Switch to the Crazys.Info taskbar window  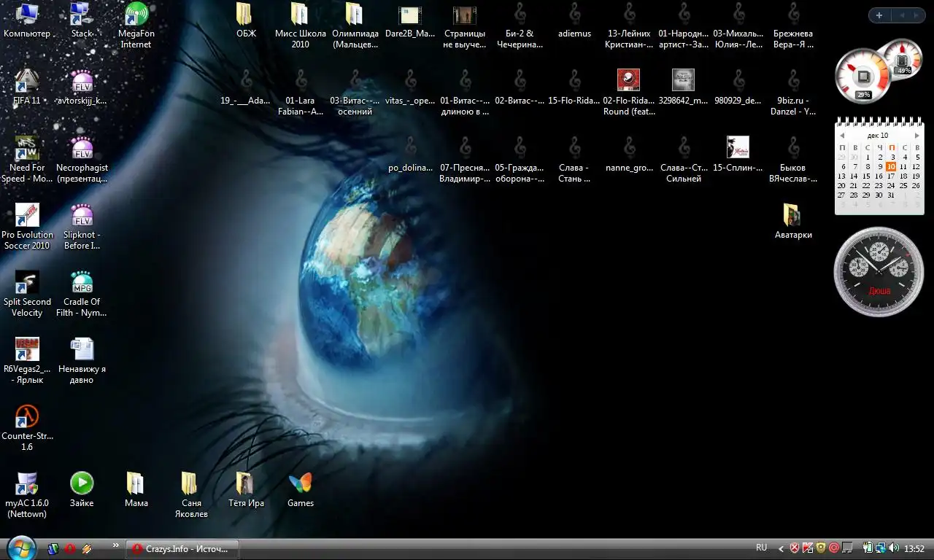tap(182, 548)
